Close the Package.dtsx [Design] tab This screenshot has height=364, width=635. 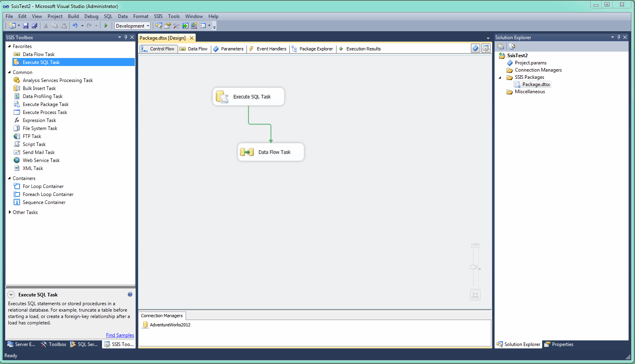coord(192,38)
